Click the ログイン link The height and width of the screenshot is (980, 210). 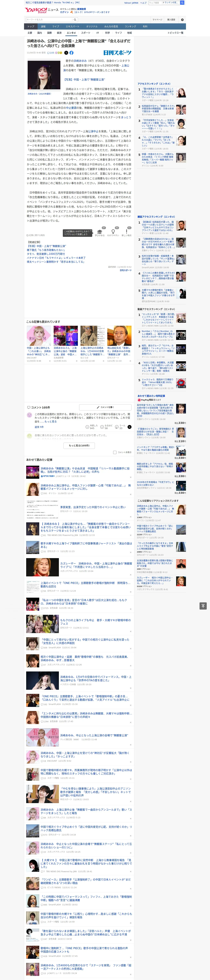64,12
